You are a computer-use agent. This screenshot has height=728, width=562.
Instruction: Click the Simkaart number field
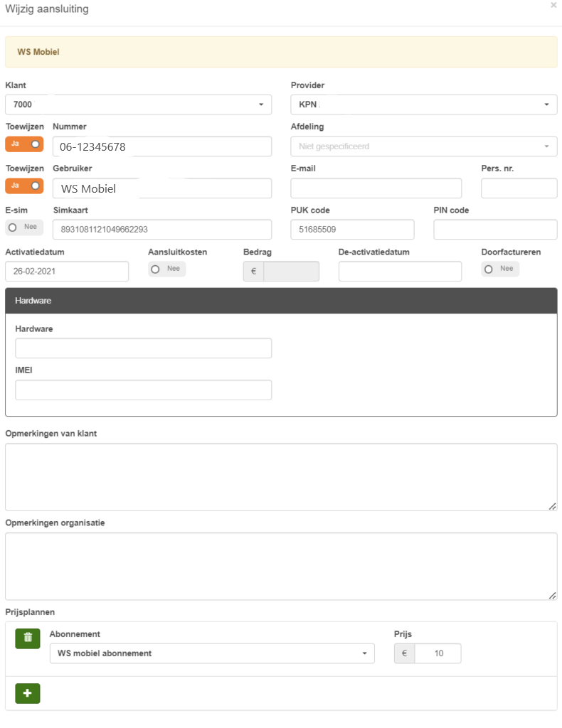[162, 230]
